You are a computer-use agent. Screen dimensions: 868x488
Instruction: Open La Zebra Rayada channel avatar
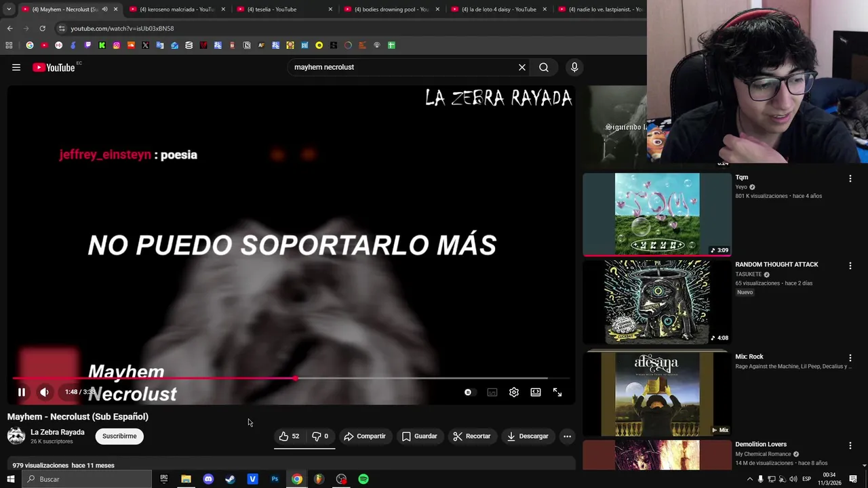point(16,436)
